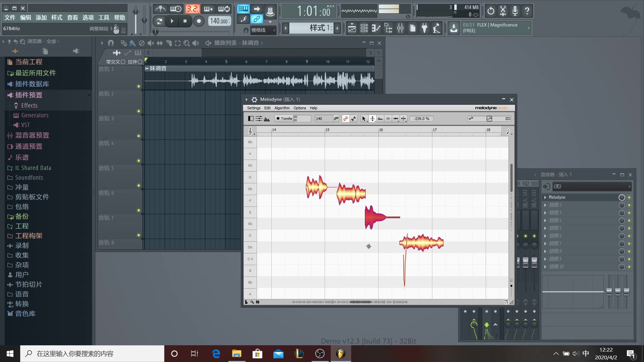Toggle song/pattern mode button
644x362 pixels.
[x=159, y=21]
